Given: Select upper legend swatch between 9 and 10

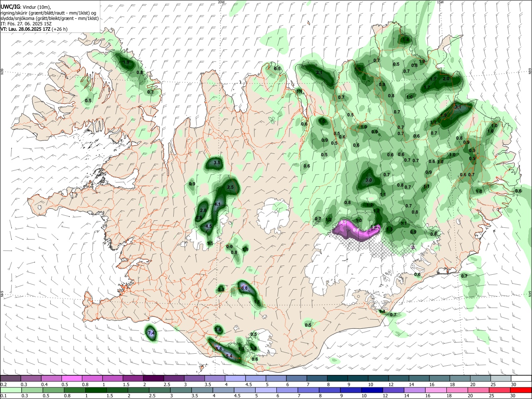Looking at the screenshot, I should coord(357,379).
